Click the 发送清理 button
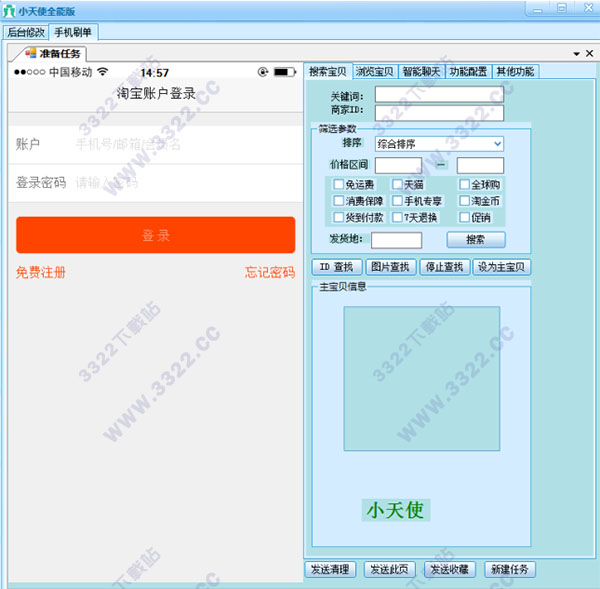 [330, 569]
